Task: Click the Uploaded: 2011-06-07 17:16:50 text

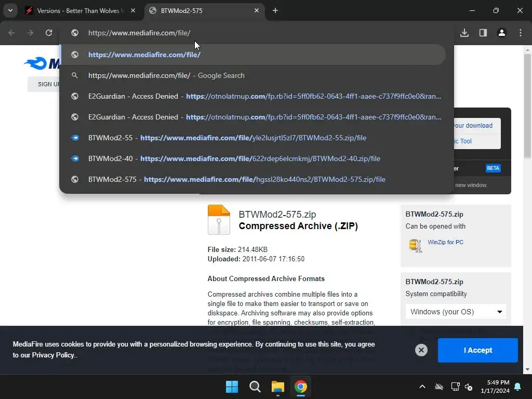Action: (x=256, y=259)
